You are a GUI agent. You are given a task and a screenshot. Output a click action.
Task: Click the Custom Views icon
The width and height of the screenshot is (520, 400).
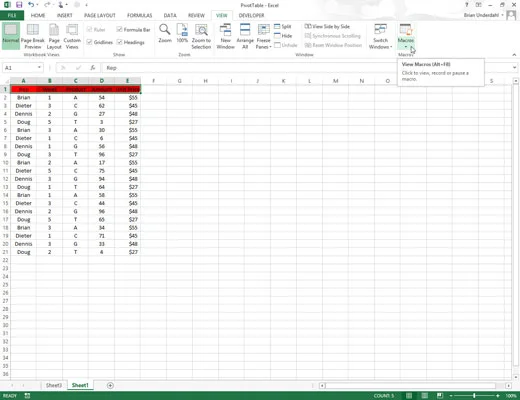(x=72, y=36)
